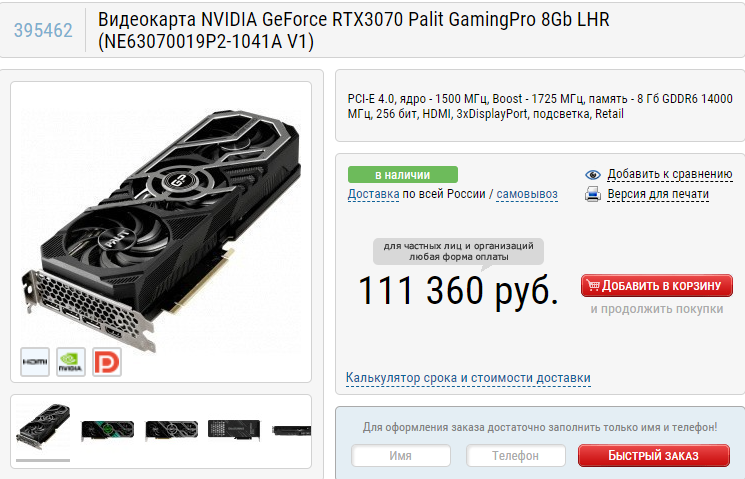The image size is (745, 479).
Task: Click the HDMI badge icon
Action: pos(35,362)
